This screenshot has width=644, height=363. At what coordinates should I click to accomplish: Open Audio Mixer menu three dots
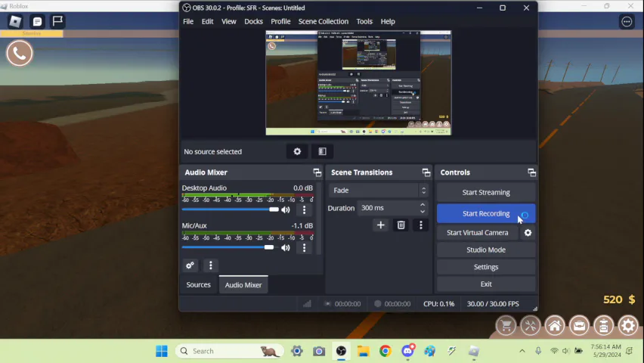(x=211, y=265)
